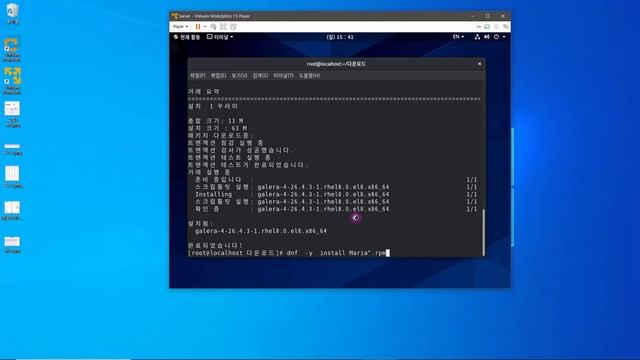Open the 터미널 application menu in top bar
This screenshot has height=360, width=640.
tap(220, 37)
